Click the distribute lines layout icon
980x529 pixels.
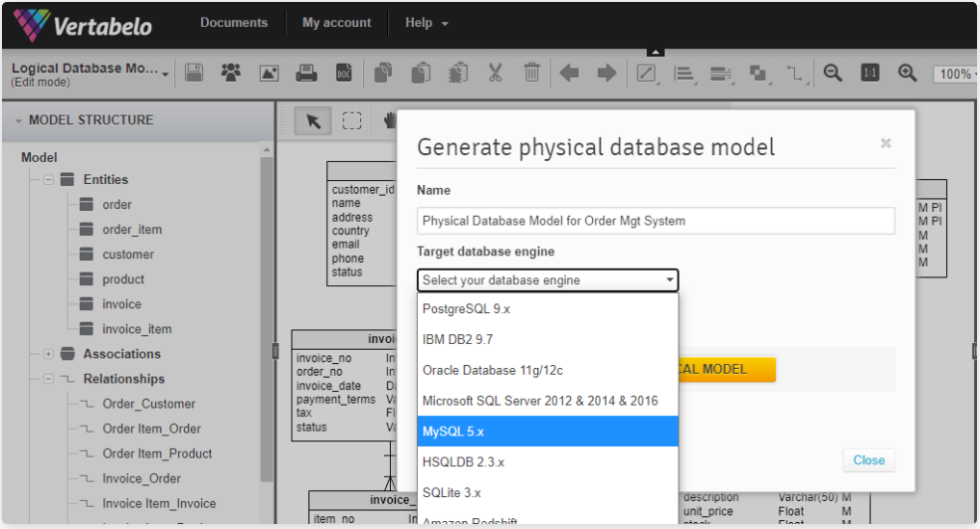click(x=721, y=75)
